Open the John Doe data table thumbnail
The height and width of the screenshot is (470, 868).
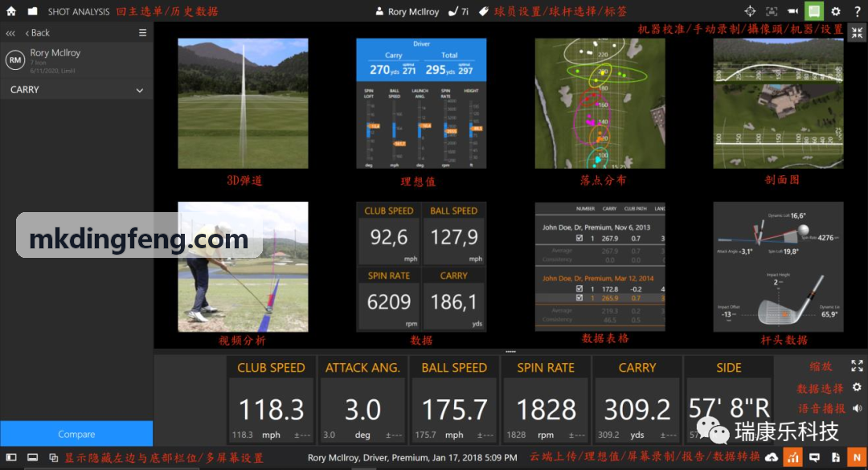600,267
